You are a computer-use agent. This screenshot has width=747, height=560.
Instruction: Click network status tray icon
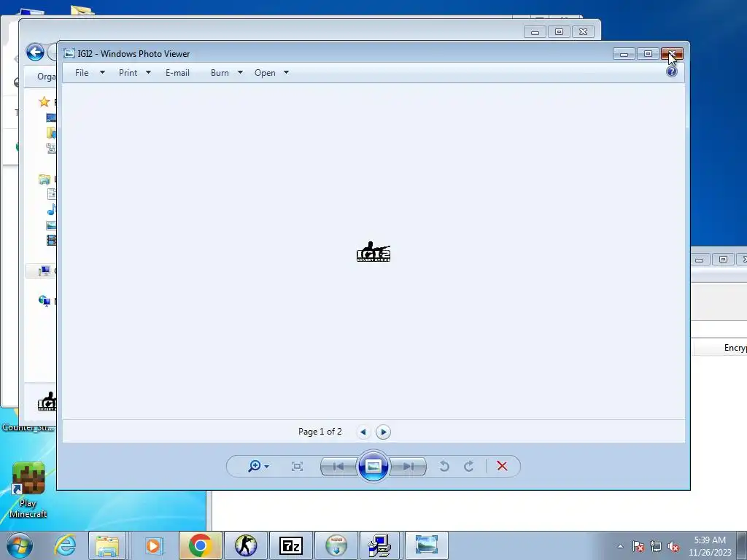coord(656,546)
